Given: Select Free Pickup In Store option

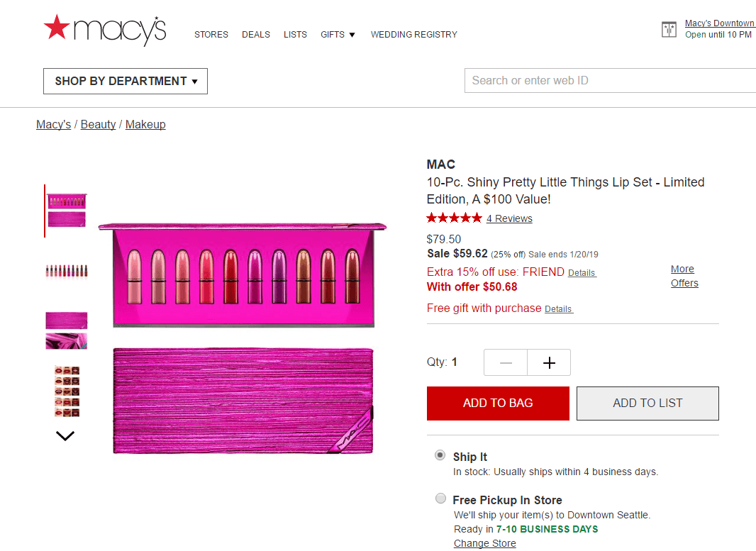Looking at the screenshot, I should [x=440, y=499].
